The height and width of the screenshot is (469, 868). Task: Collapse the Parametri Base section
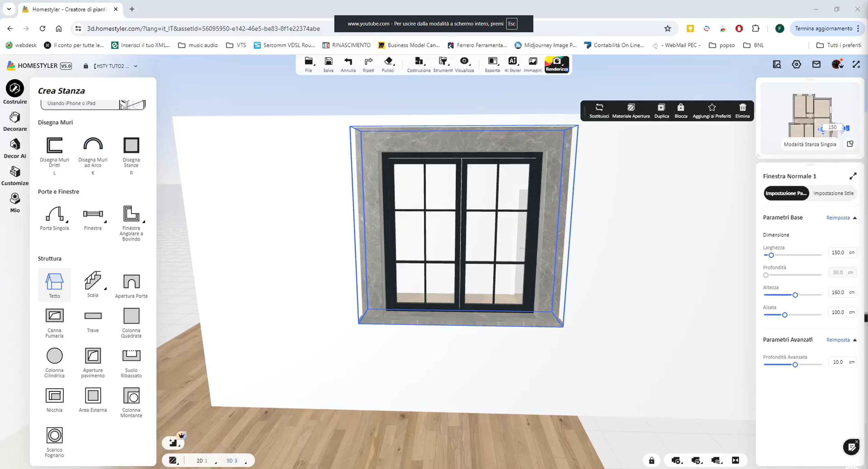coord(855,218)
